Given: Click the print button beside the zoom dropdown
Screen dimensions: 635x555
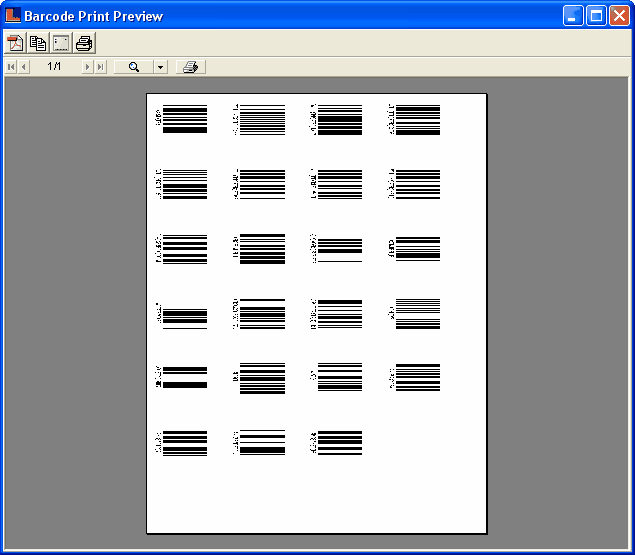Looking at the screenshot, I should click(191, 67).
